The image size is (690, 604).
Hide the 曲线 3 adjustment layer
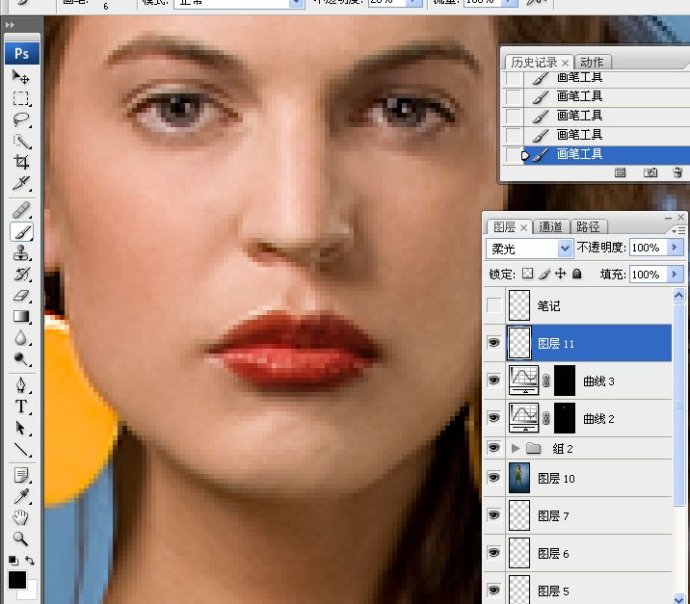click(x=494, y=380)
